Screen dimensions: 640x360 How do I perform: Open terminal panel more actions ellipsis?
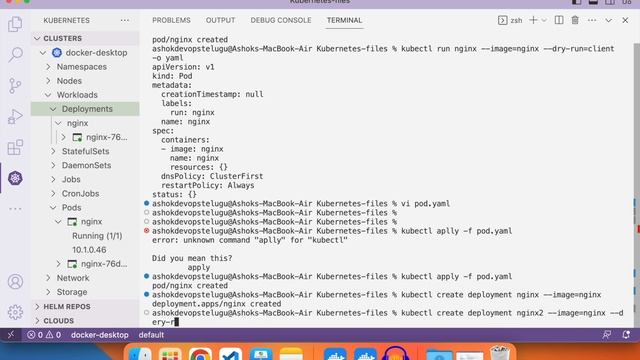(x=592, y=20)
